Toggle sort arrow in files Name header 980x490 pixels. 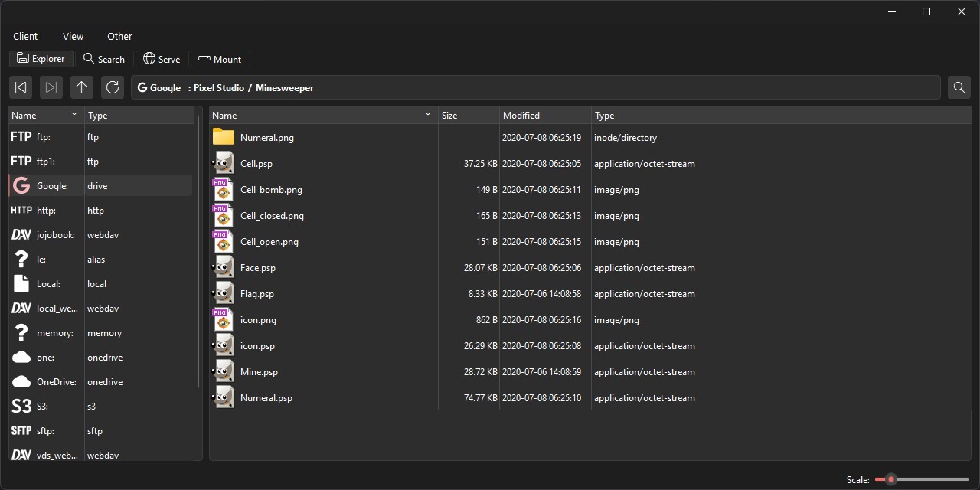pos(428,114)
